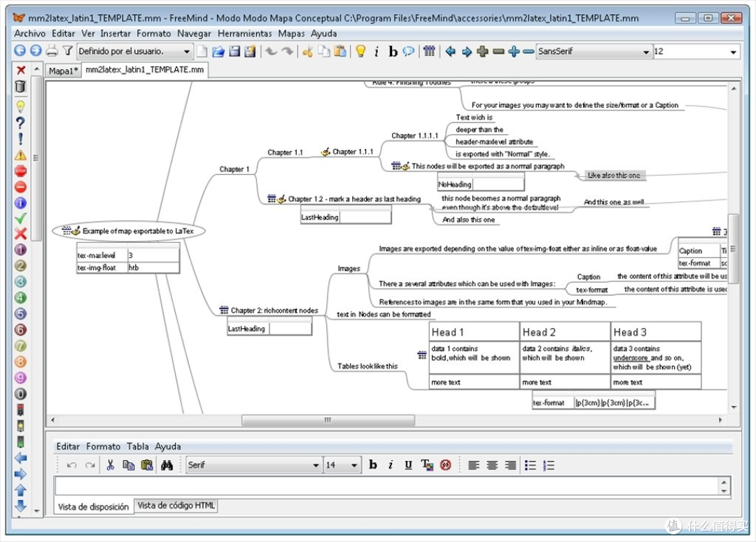Click the Save As icon

pos(250,51)
